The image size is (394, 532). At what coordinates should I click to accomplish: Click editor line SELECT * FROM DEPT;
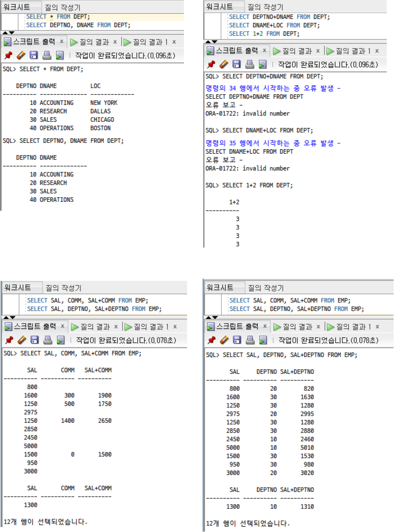pos(58,17)
